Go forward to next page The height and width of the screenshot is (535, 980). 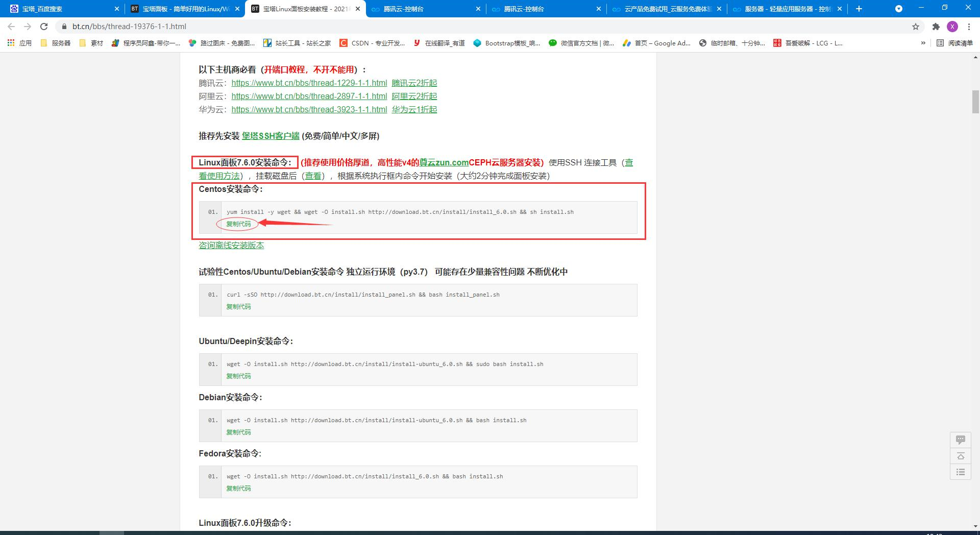28,27
